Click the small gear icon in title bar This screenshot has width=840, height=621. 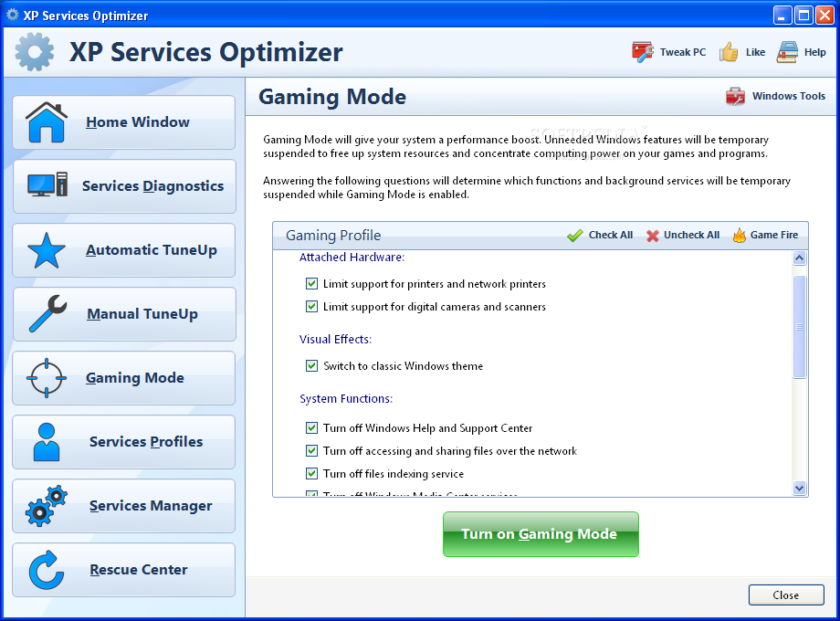[12, 15]
